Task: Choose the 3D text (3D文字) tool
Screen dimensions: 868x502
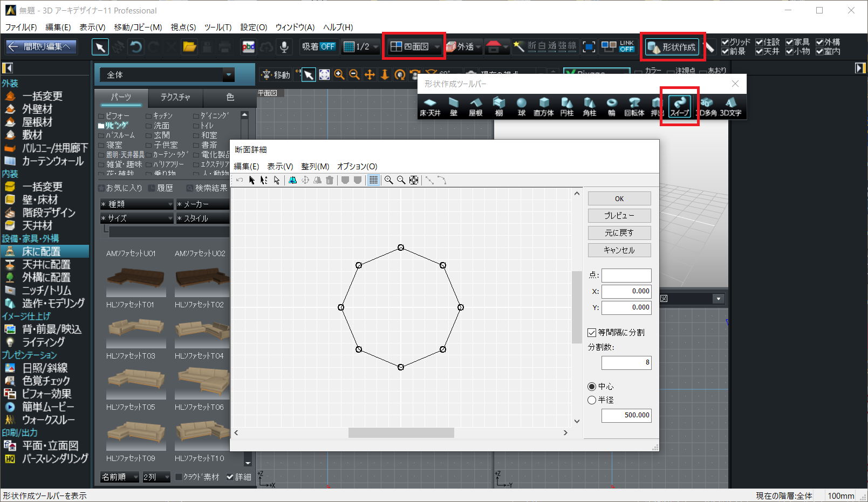Action: [730, 106]
